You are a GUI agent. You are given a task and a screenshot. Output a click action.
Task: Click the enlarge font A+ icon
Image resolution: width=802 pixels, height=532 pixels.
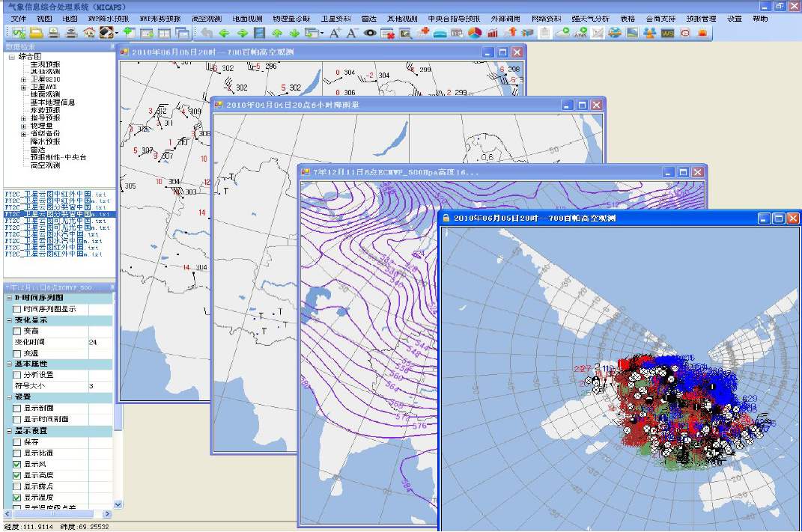(x=335, y=33)
